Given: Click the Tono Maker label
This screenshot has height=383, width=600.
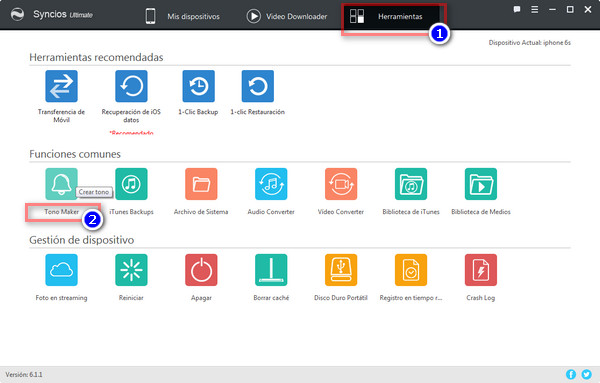Looking at the screenshot, I should 62,212.
